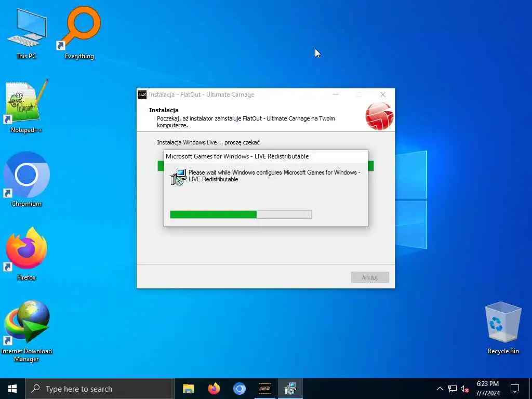Click the bold 'Instalacja' heading
532x399 pixels.
(164, 110)
